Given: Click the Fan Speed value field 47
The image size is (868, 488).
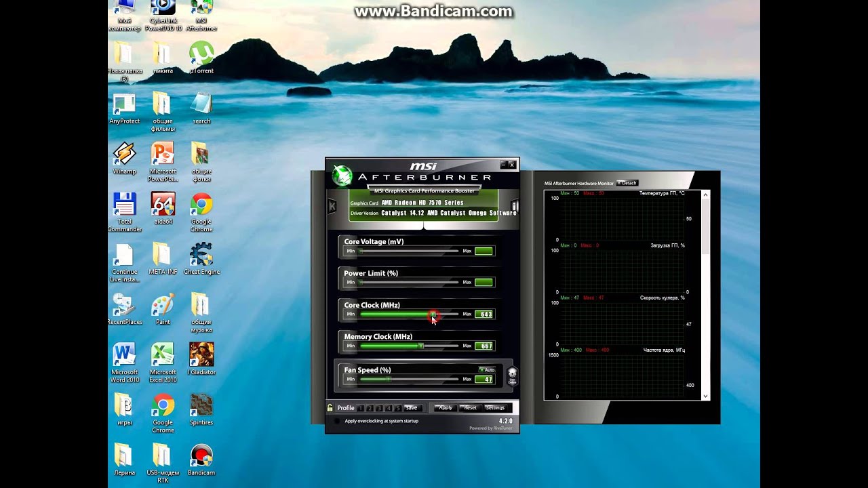Looking at the screenshot, I should click(484, 379).
